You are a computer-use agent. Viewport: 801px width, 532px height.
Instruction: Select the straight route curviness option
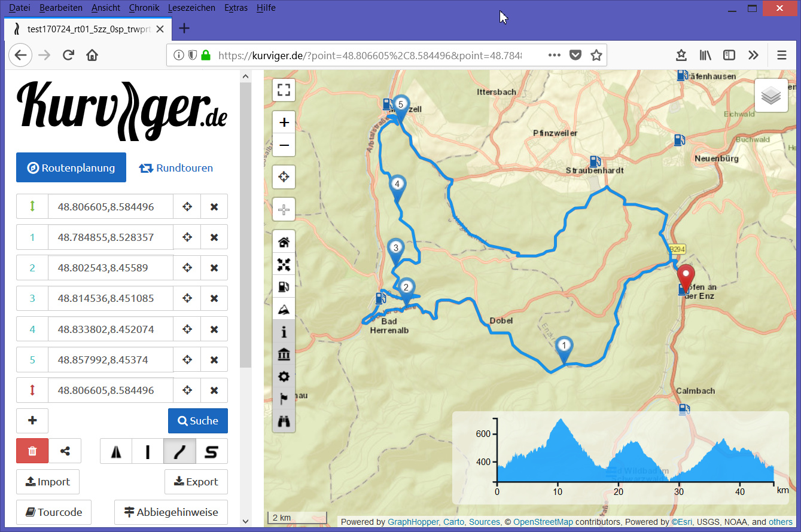[148, 451]
